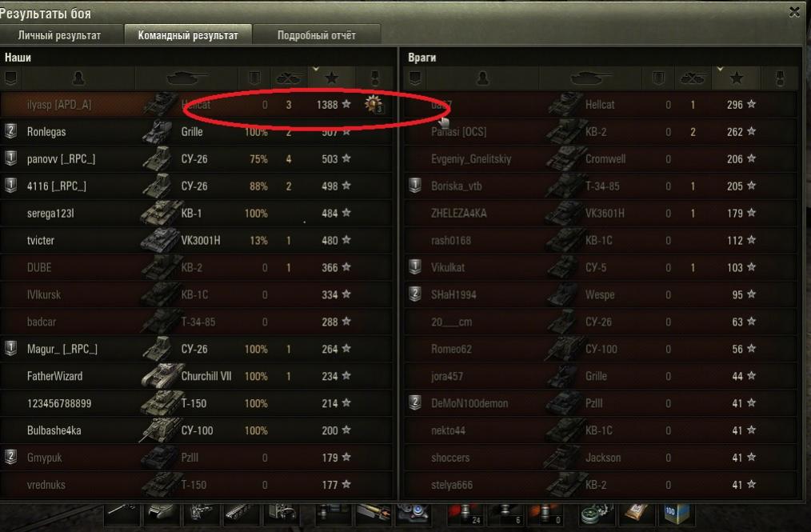Sort allies by survival shield column
Viewport: 811px width, 532px height.
pos(254,78)
